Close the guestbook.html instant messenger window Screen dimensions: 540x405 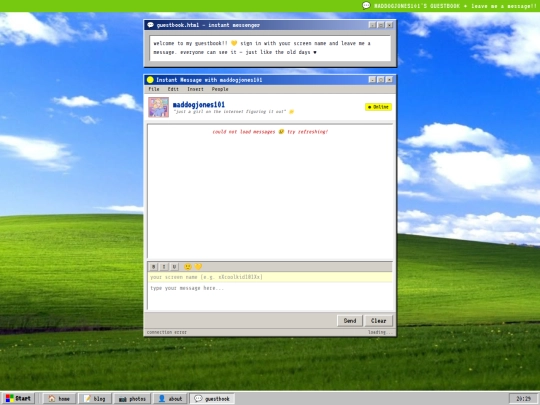[x=390, y=25]
